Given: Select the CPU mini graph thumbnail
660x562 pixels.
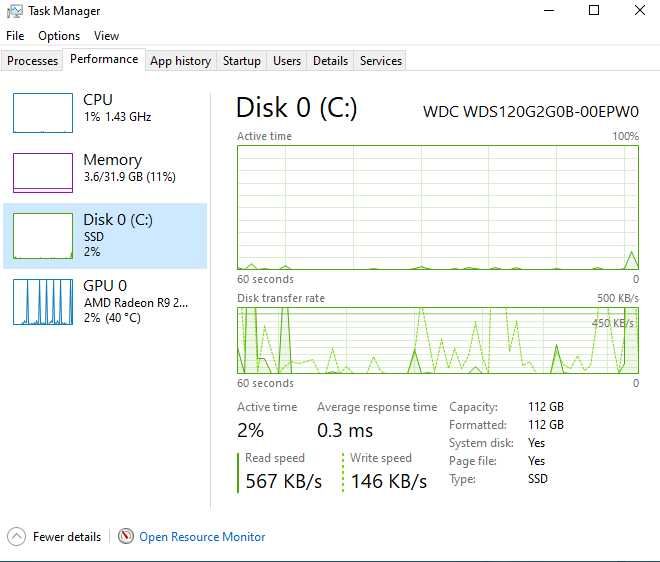Looking at the screenshot, I should pyautogui.click(x=42, y=113).
